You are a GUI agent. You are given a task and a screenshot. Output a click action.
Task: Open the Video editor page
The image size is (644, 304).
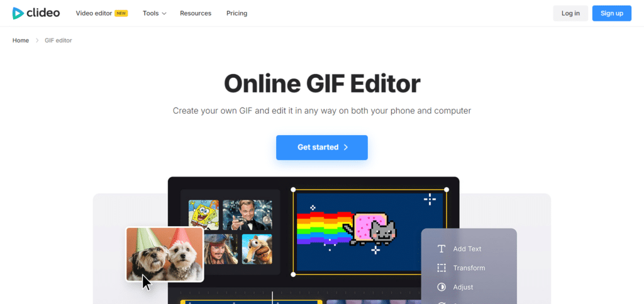(x=94, y=13)
